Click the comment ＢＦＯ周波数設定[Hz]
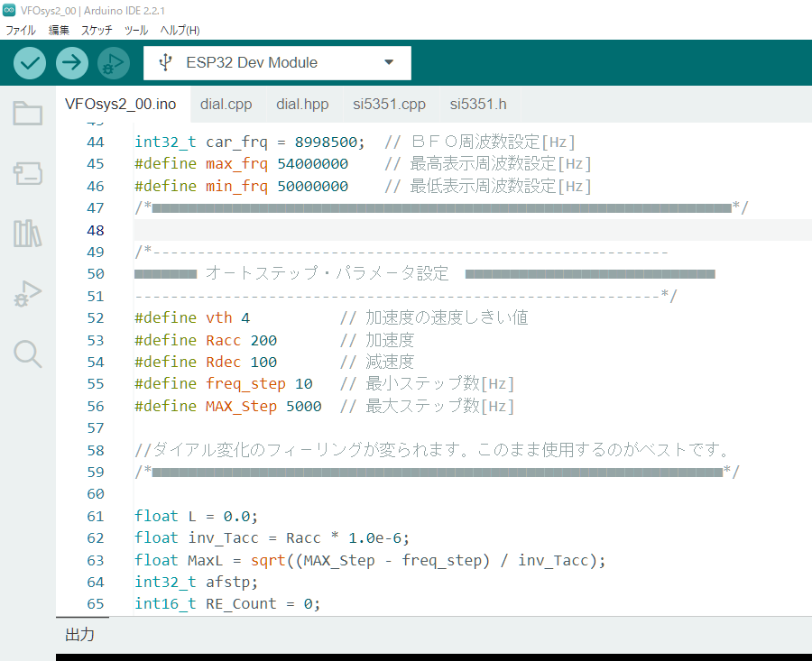 click(x=480, y=142)
